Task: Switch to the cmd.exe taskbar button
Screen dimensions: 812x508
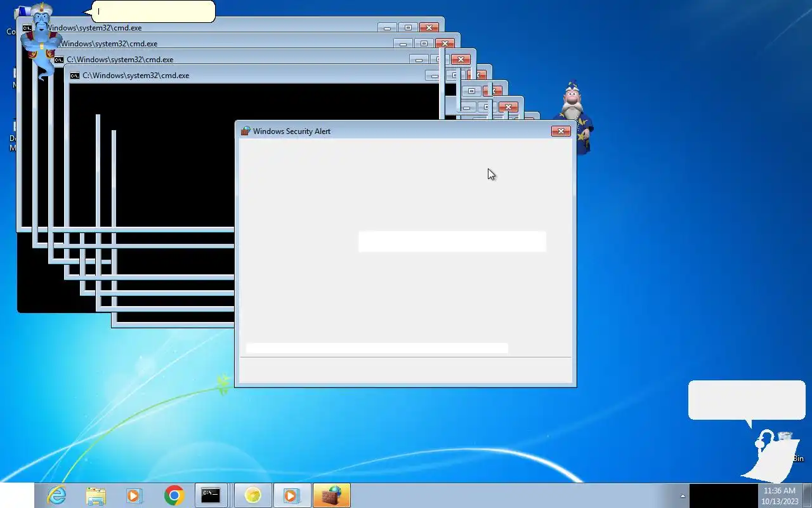Action: coord(211,495)
